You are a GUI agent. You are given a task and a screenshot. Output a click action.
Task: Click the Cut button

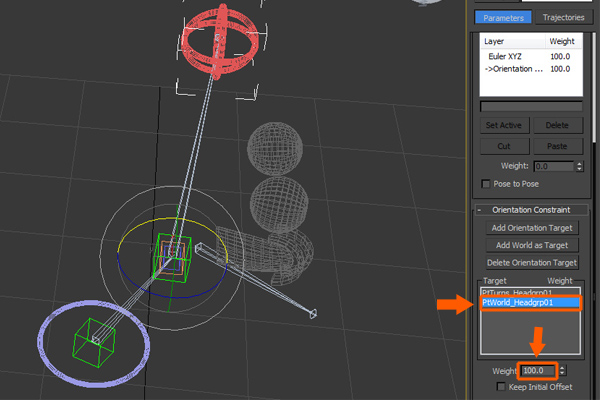tap(504, 146)
